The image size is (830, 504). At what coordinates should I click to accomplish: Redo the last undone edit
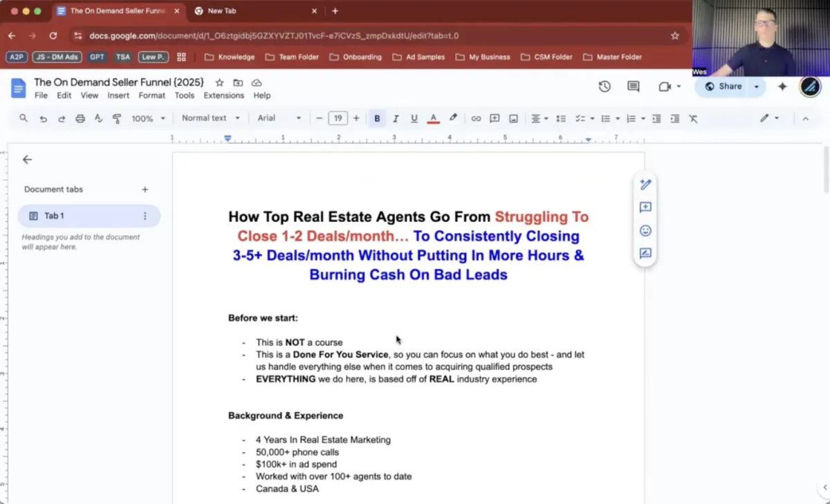tap(62, 118)
